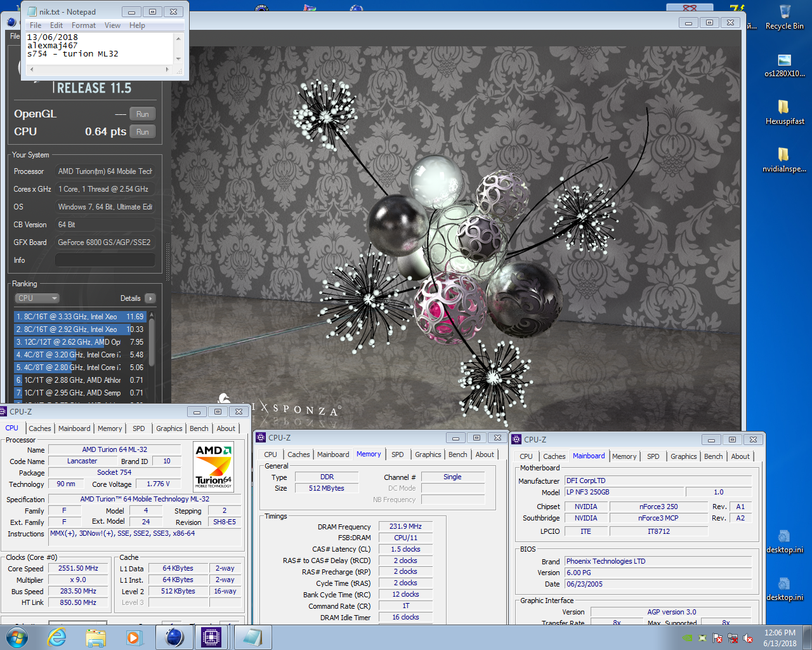This screenshot has width=812, height=650.
Task: Click the NVIDIA tray icon
Action: [688, 638]
